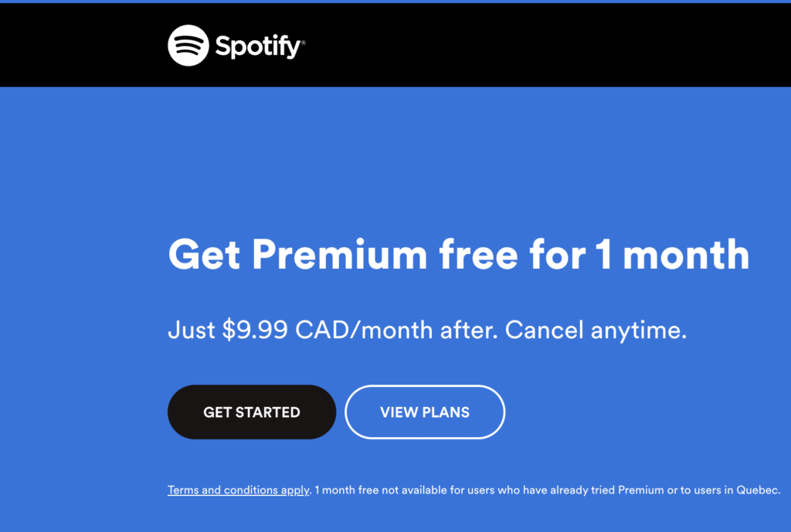Click the word "Just" in the subtitle
The height and width of the screenshot is (532, 791).
pyautogui.click(x=192, y=330)
